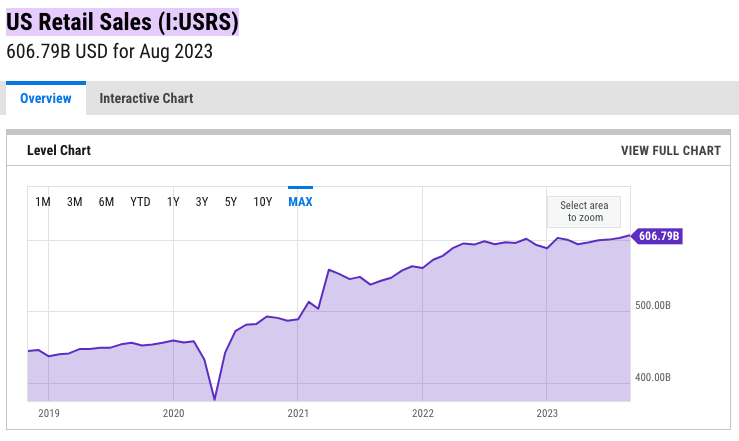Image resolution: width=739 pixels, height=441 pixels.
Task: Click the 2023 x-axis label
Action: pos(547,412)
